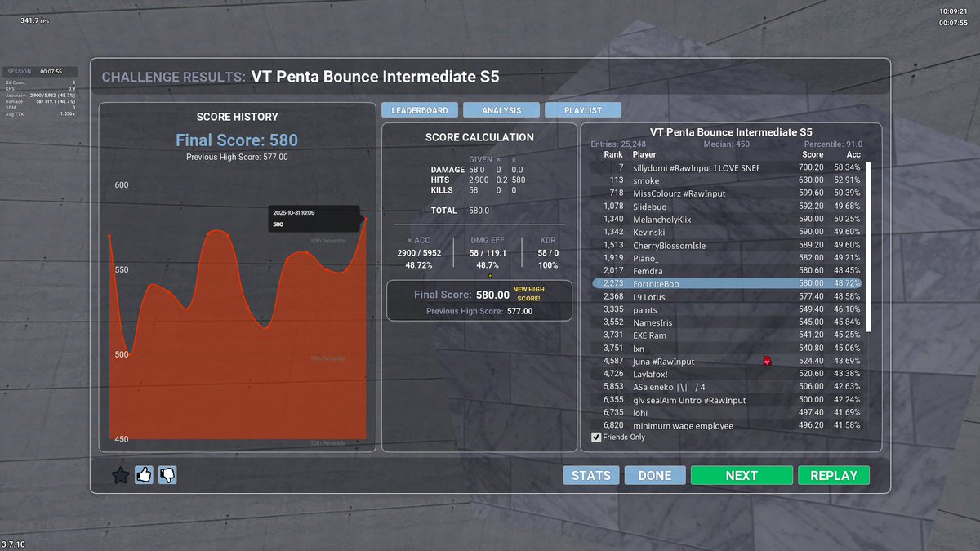The height and width of the screenshot is (551, 980).
Task: Click the version number 3.7.10
Action: (13, 544)
